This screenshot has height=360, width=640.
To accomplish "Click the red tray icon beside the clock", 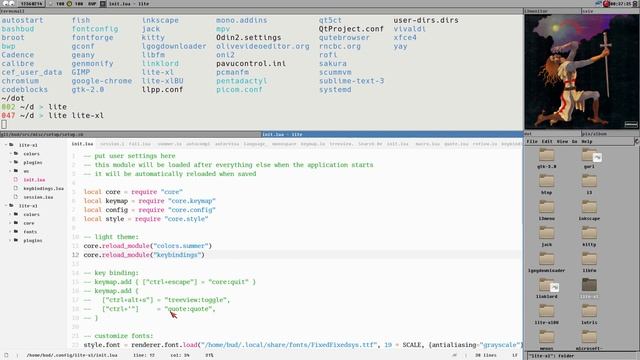I will [606, 4].
